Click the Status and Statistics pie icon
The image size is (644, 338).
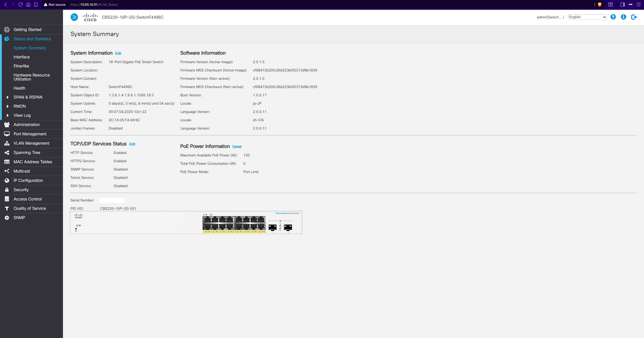tap(7, 39)
